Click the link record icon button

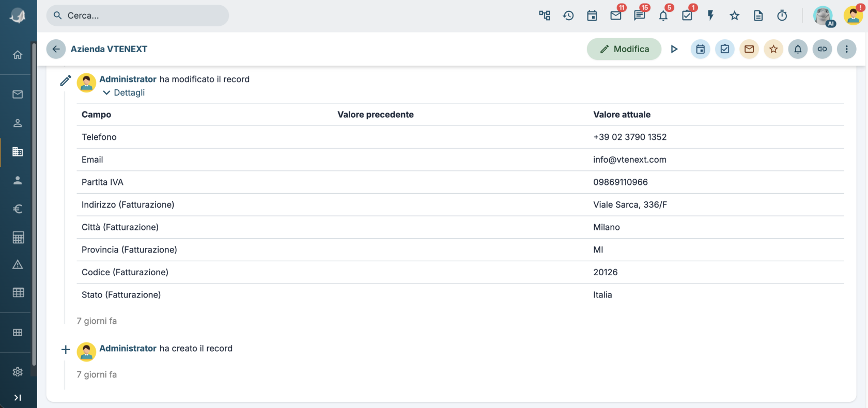(x=822, y=49)
